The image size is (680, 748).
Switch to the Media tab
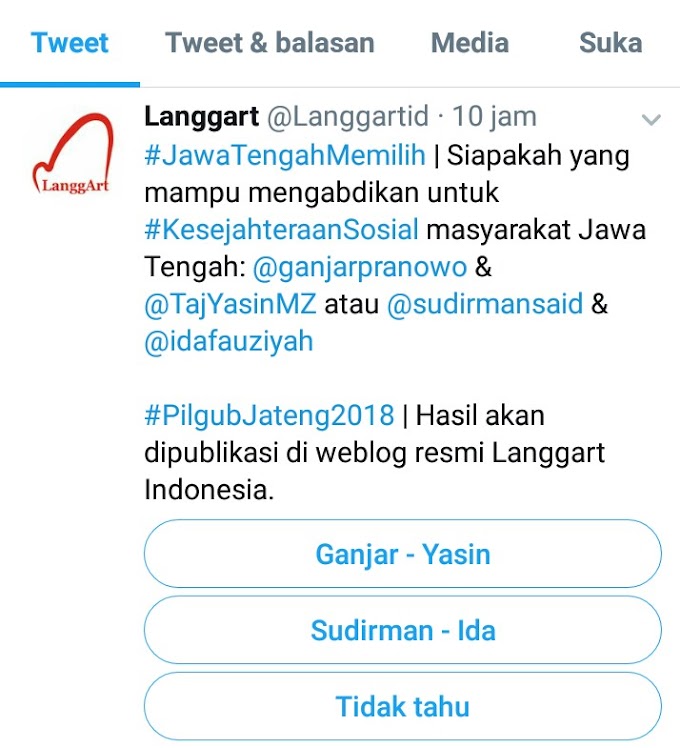[470, 43]
